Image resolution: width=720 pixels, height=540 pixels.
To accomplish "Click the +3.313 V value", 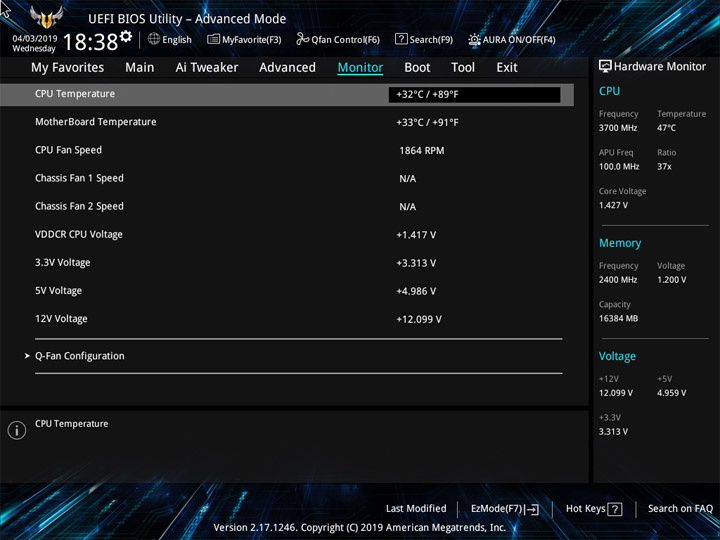I will [416, 263].
